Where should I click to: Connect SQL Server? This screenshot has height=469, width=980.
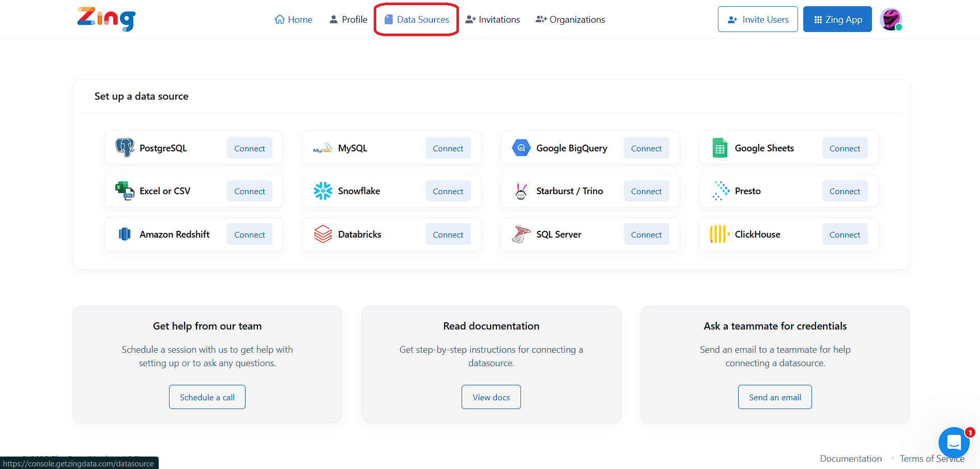(x=647, y=234)
